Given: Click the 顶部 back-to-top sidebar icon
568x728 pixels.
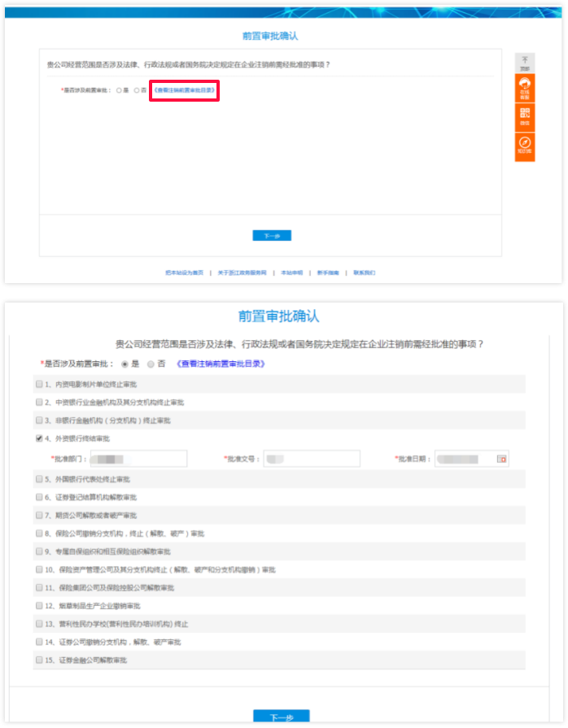Looking at the screenshot, I should pyautogui.click(x=525, y=63).
